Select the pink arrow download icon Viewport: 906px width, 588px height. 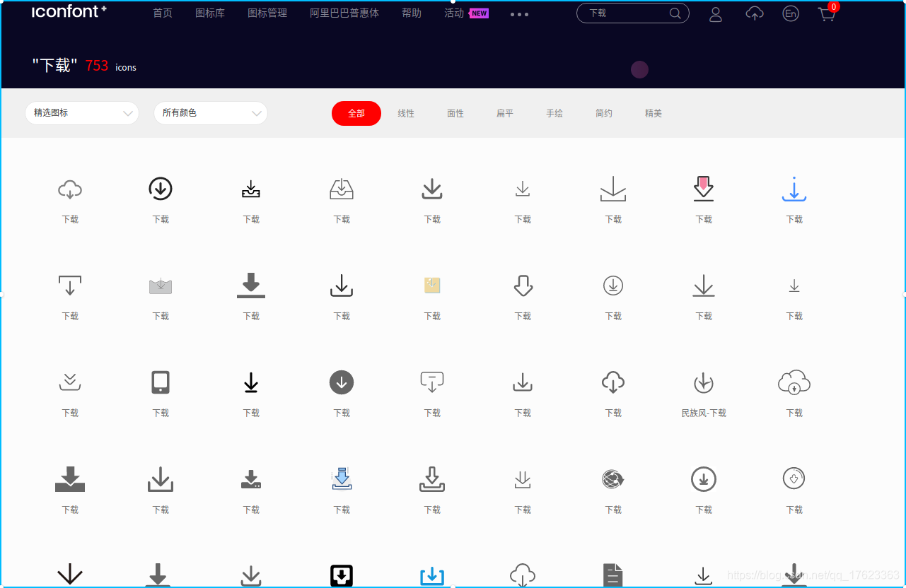(x=704, y=189)
